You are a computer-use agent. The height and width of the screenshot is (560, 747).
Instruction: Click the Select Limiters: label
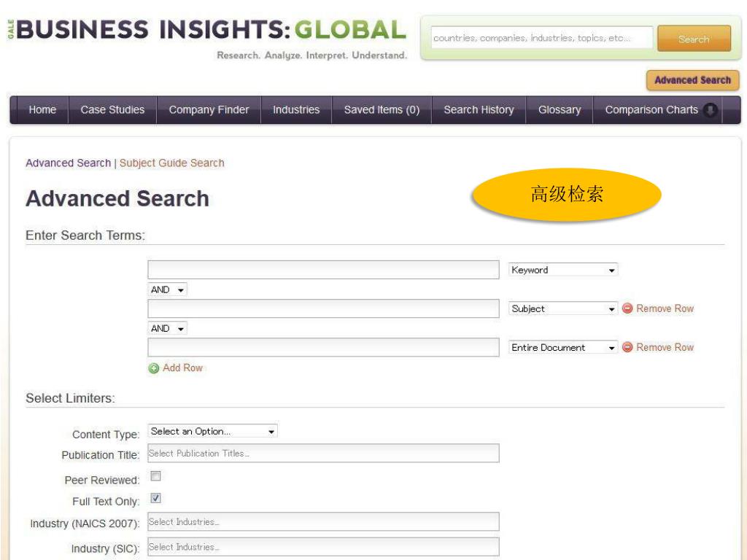click(x=71, y=398)
